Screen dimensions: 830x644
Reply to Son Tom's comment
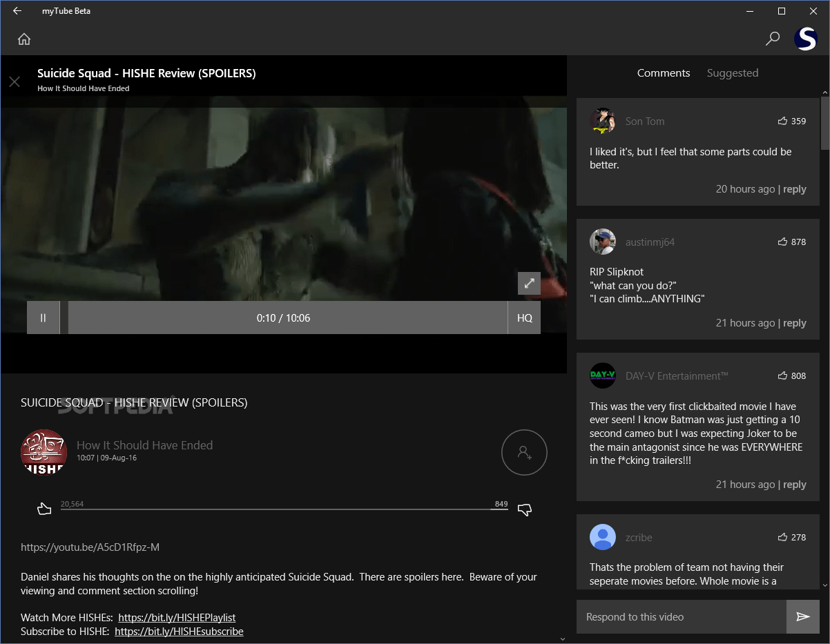[x=794, y=188]
